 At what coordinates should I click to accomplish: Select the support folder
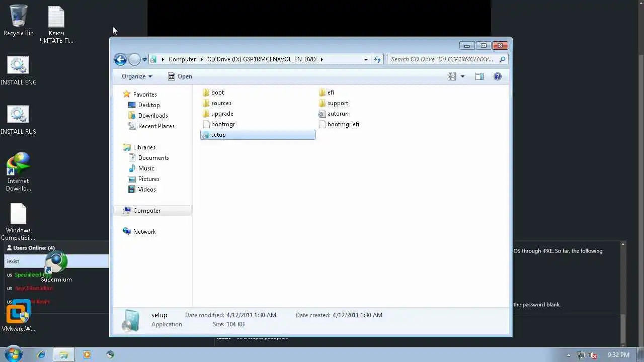point(334,103)
